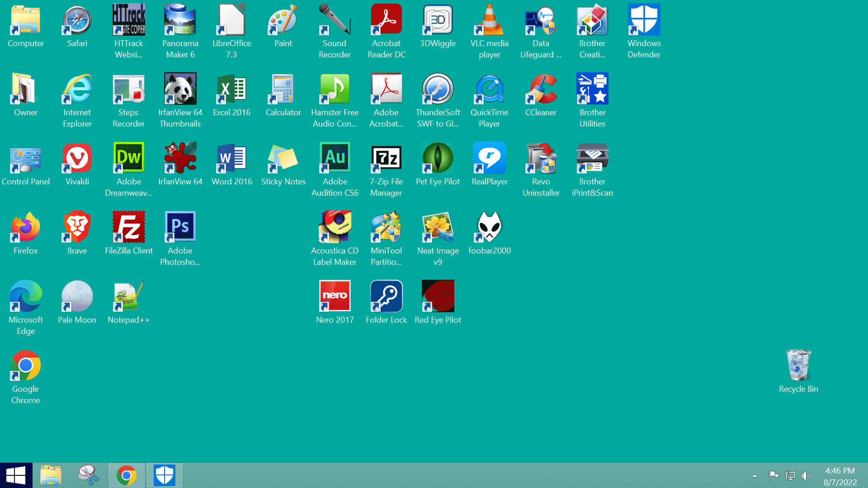Show hidden system tray icons
The width and height of the screenshot is (868, 488).
coord(755,476)
